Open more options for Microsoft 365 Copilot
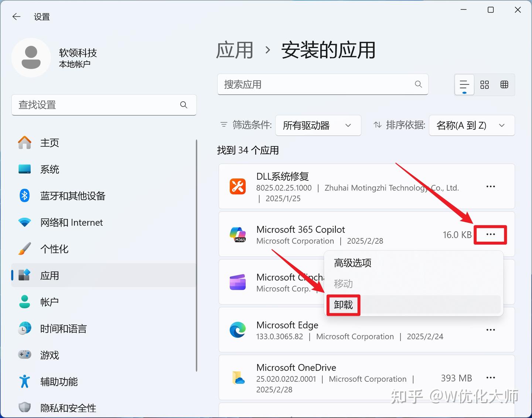 [x=491, y=234]
